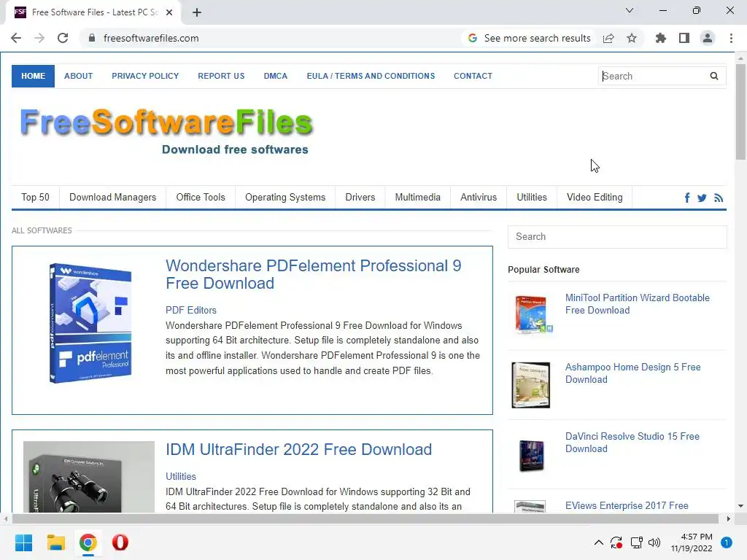The image size is (747, 560).
Task: Focus the sidebar Search box
Action: [617, 237]
